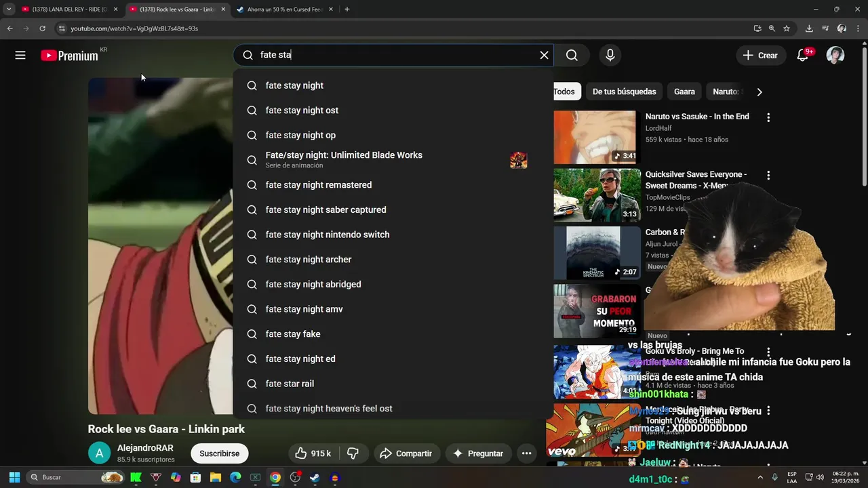Open Steam from the taskbar
The height and width of the screenshot is (488, 868).
315,477
